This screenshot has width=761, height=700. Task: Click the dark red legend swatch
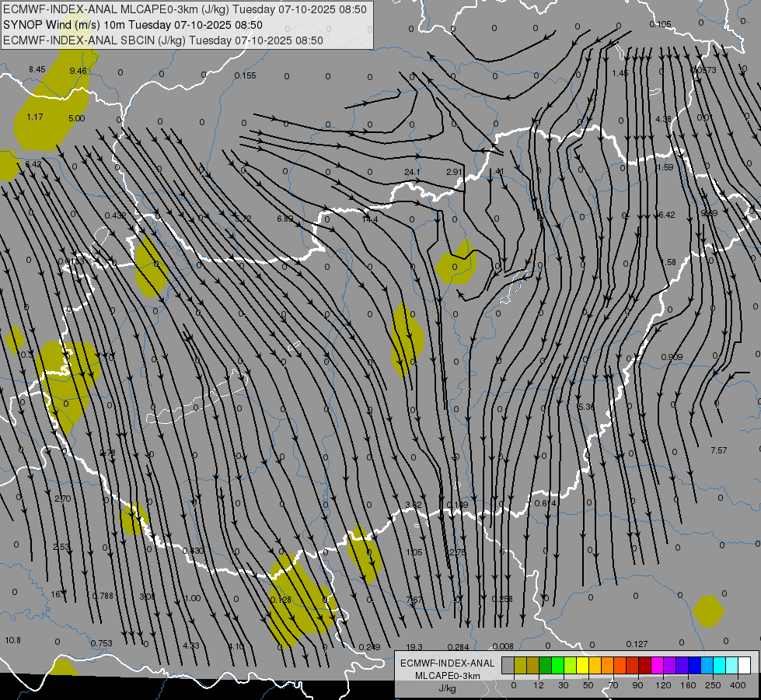645,665
